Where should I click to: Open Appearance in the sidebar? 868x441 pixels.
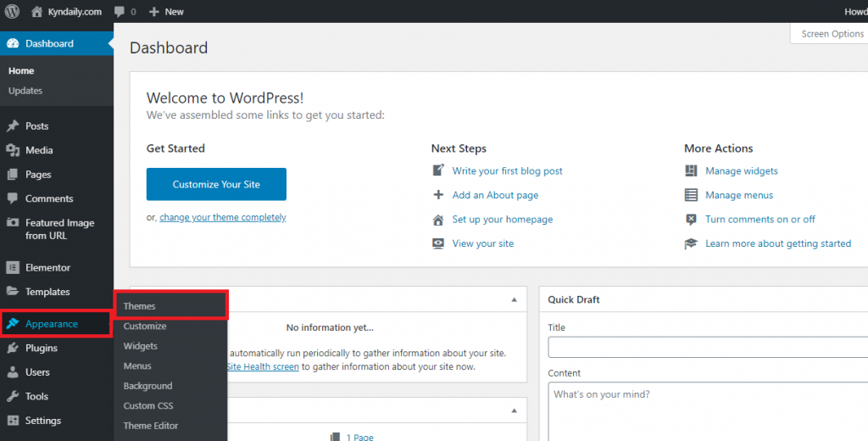tap(52, 324)
